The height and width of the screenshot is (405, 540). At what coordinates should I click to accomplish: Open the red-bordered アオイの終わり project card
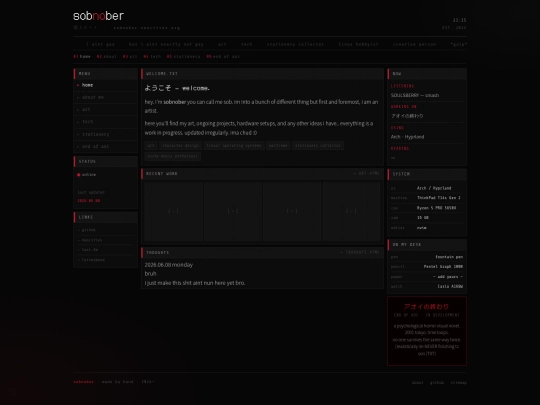[x=427, y=331]
